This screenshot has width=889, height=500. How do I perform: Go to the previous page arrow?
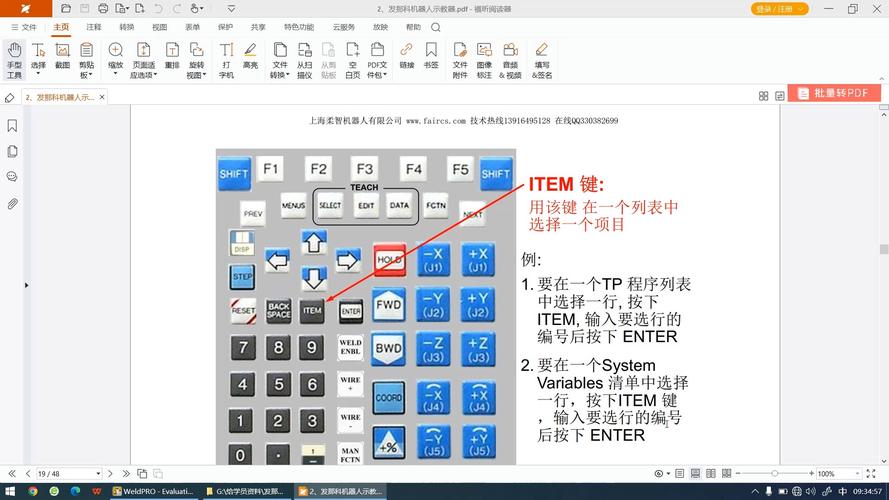[x=28, y=473]
